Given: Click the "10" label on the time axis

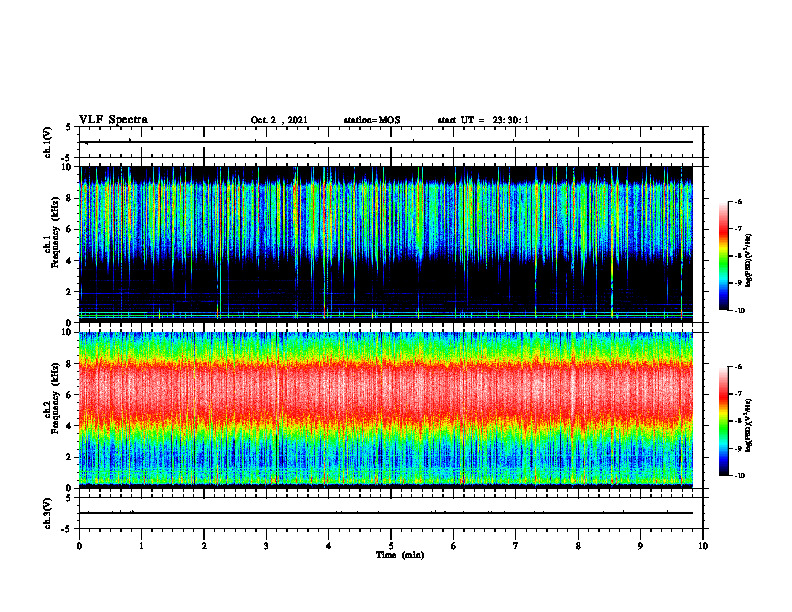Looking at the screenshot, I should click(703, 546).
